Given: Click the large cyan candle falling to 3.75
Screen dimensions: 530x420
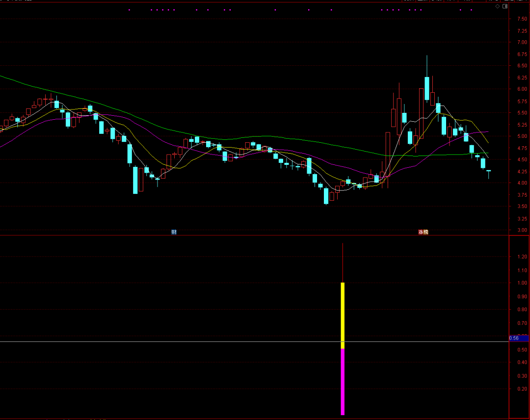Looking at the screenshot, I should pyautogui.click(x=135, y=180).
